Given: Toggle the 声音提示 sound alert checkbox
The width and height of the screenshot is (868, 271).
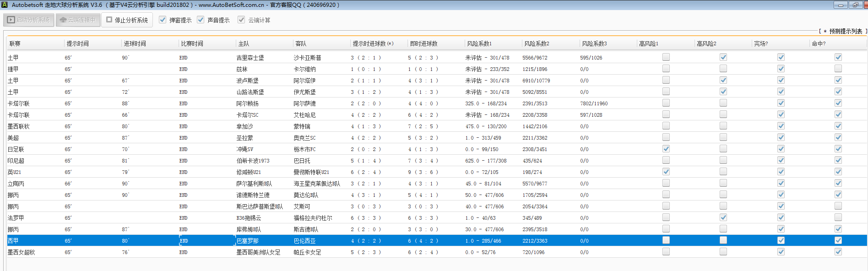Looking at the screenshot, I should pos(201,20).
